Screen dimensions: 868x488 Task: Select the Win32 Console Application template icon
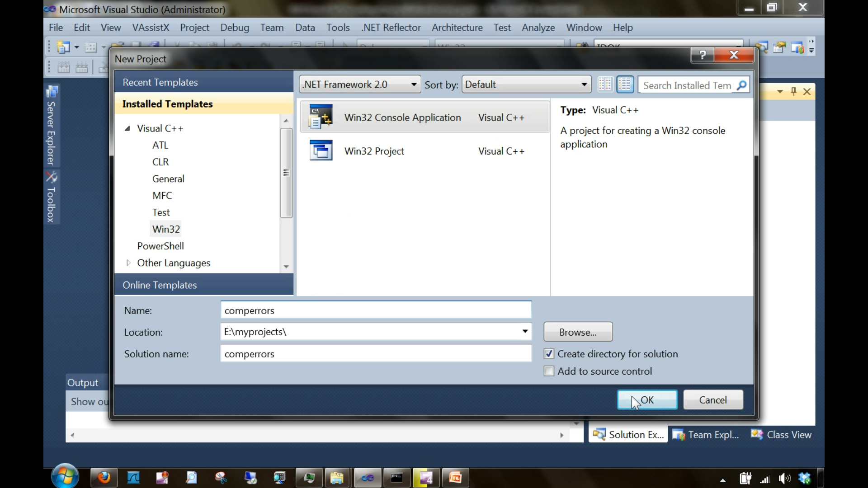point(320,117)
